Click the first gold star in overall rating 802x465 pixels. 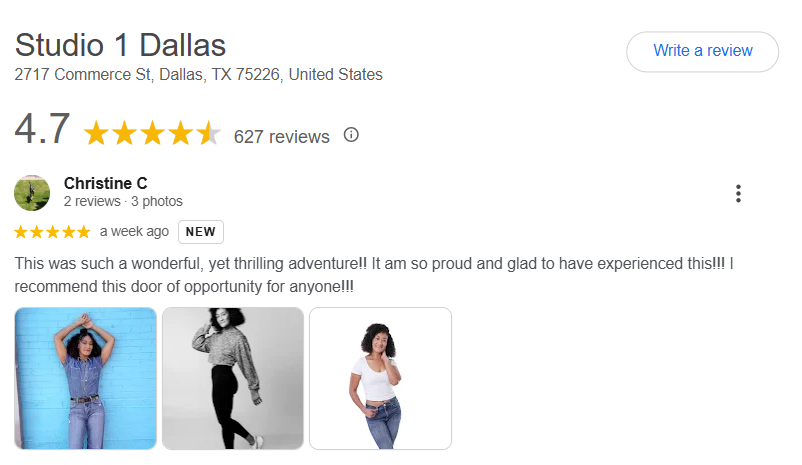(x=96, y=134)
